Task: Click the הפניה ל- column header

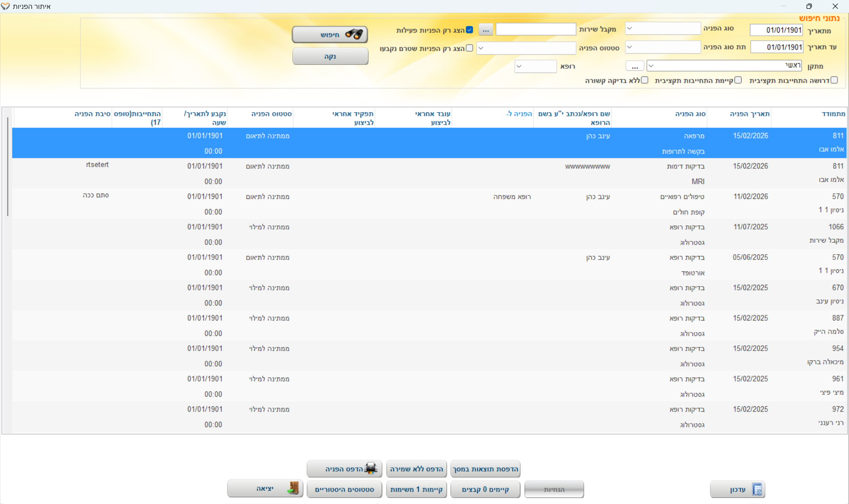Action: pyautogui.click(x=519, y=114)
